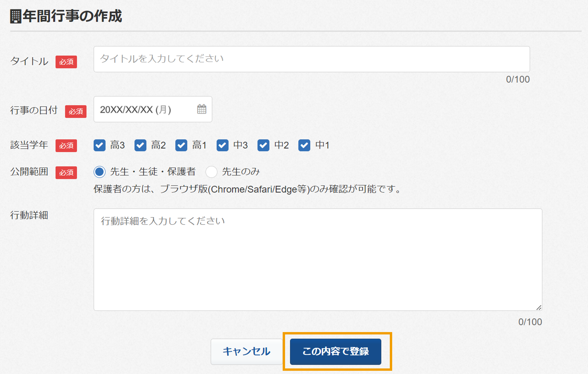Select the 先生・生徒・保護者 radio option

[100, 172]
